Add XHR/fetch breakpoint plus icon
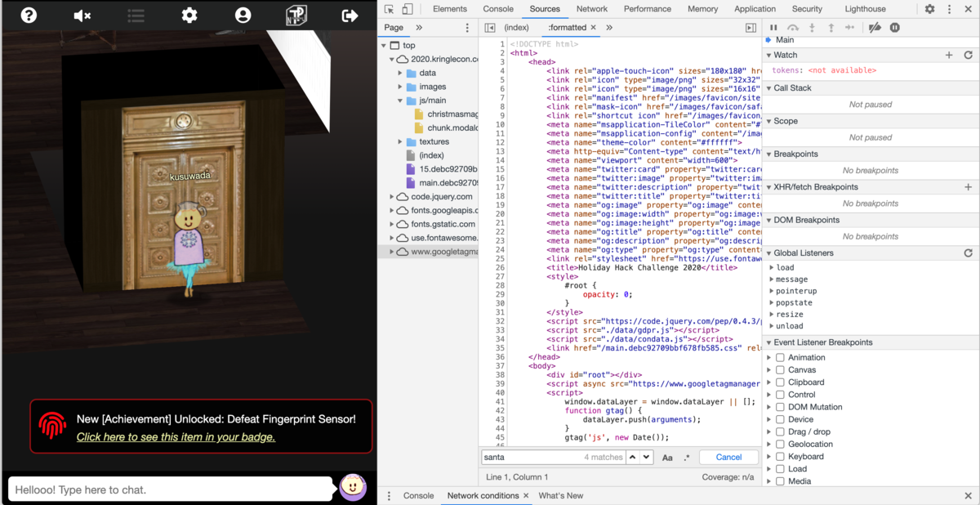This screenshot has height=505, width=980. (x=969, y=187)
